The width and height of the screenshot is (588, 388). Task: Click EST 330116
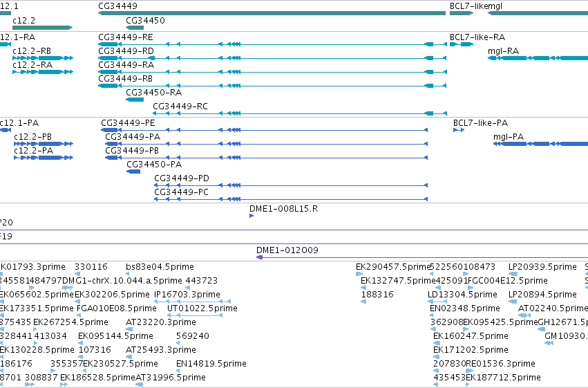(91, 267)
